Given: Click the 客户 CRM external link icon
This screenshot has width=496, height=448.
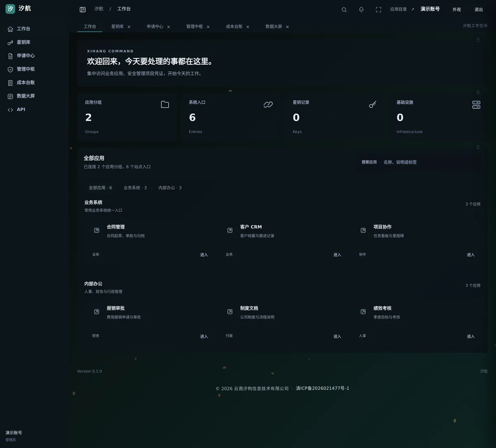Looking at the screenshot, I should pyautogui.click(x=230, y=230).
